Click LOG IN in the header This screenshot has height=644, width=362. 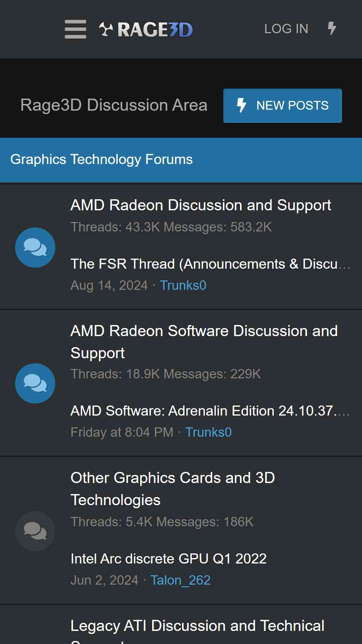pyautogui.click(x=286, y=29)
